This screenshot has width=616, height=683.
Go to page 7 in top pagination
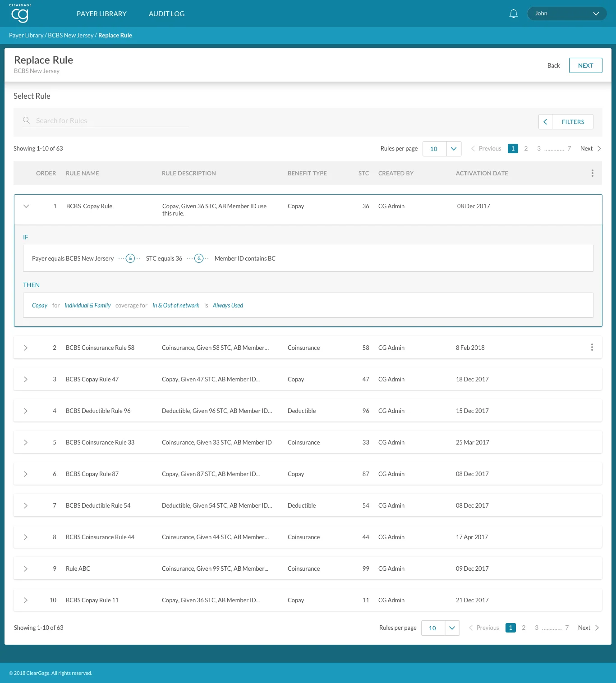tap(569, 148)
